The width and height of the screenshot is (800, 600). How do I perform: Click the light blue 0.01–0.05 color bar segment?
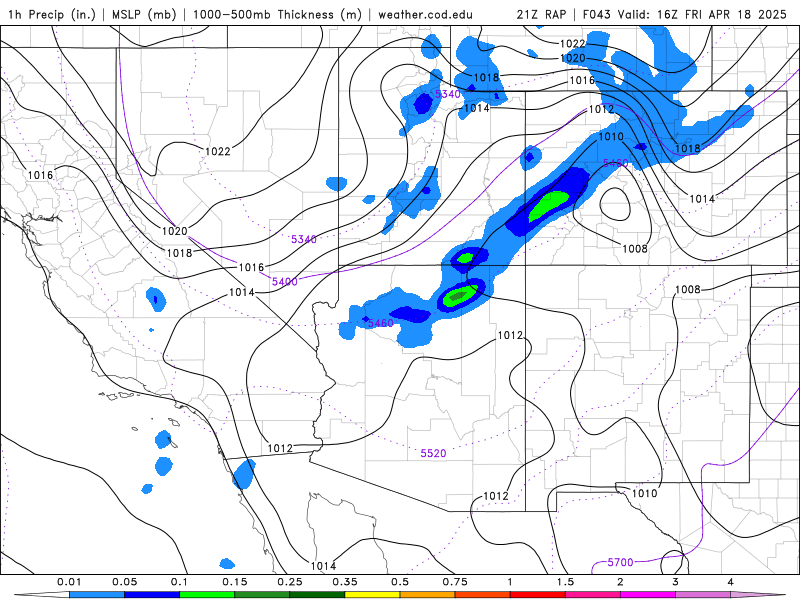tap(97, 595)
